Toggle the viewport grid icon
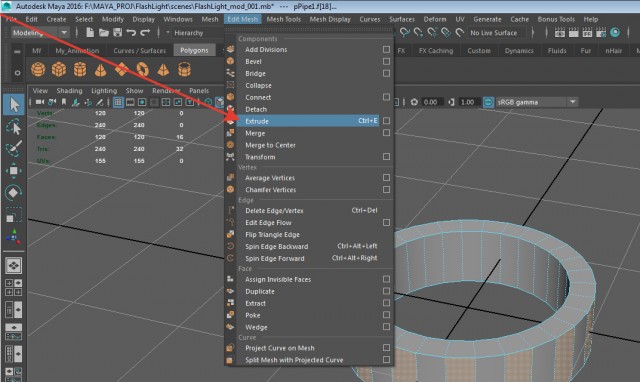640x382 pixels. tap(118, 102)
